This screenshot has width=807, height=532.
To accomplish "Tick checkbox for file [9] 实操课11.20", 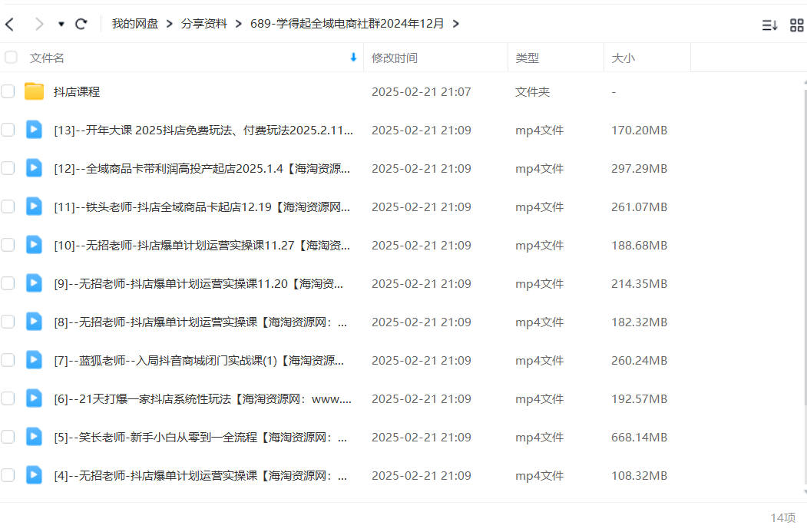I will [x=8, y=283].
